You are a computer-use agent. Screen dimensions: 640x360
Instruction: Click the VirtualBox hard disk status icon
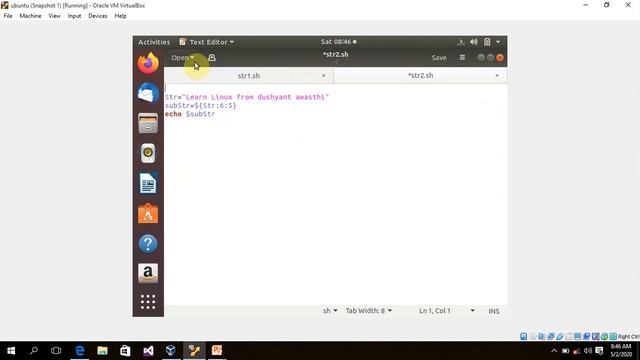[524, 336]
